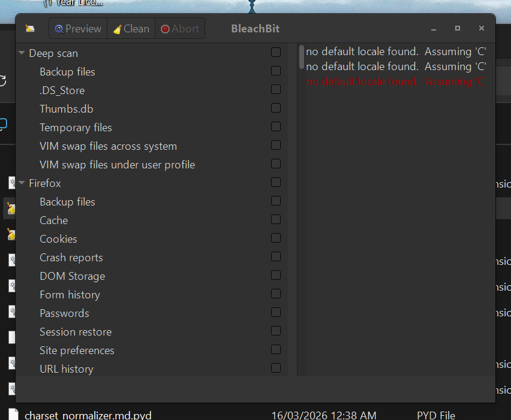Enable Temporary files checkbox
This screenshot has height=420, width=511.
[276, 126]
